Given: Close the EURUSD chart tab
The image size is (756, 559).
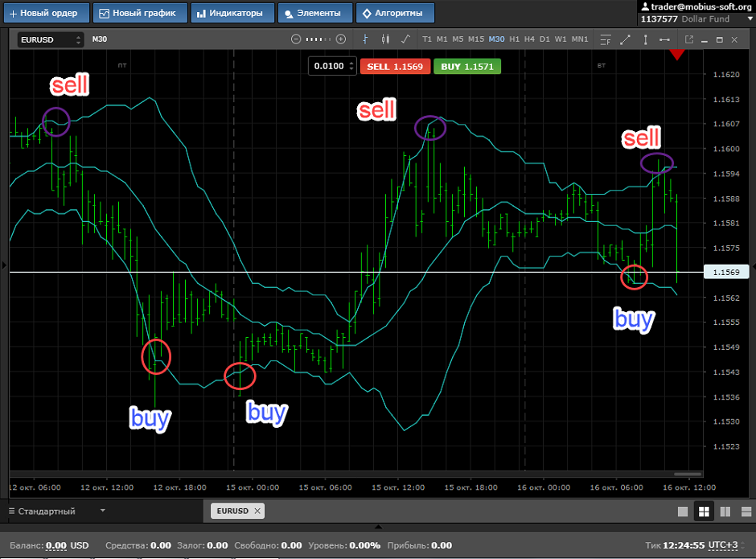Looking at the screenshot, I should [x=257, y=511].
